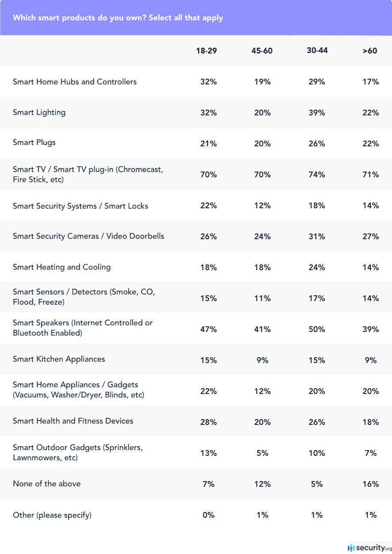Click the dimmed Smart Plugs row label
This screenshot has width=392, height=554.
click(34, 143)
